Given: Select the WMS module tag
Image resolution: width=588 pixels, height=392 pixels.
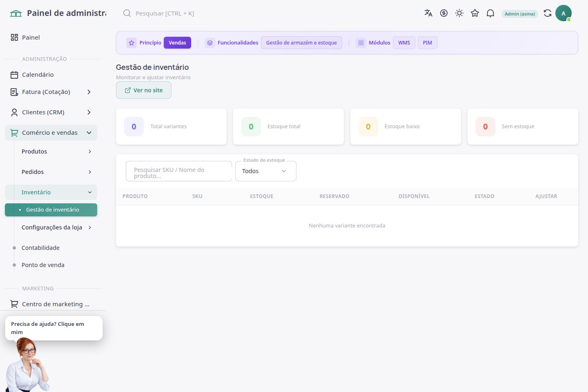Looking at the screenshot, I should point(404,42).
